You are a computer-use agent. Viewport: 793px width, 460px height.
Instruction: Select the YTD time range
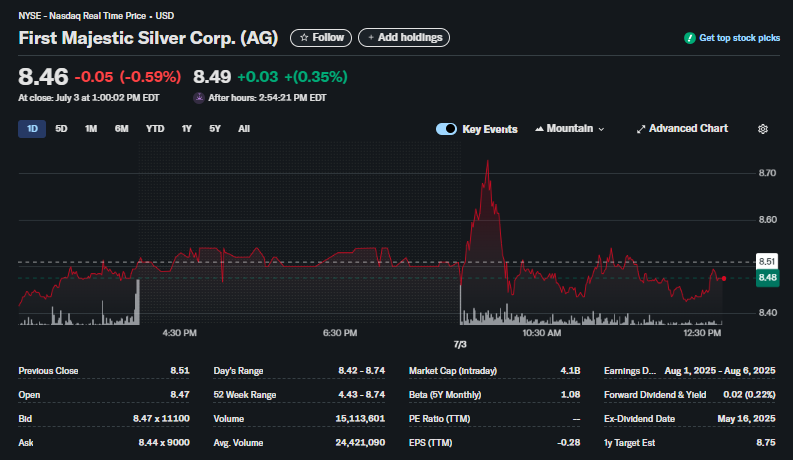pos(155,129)
